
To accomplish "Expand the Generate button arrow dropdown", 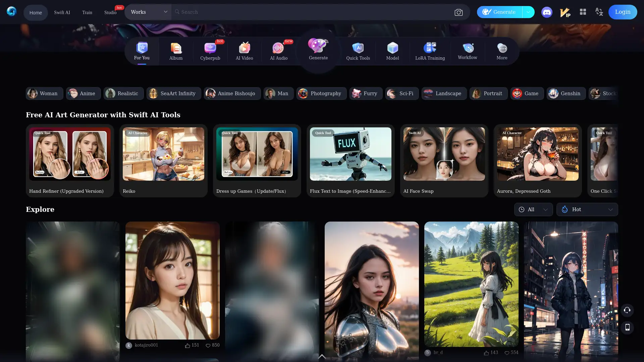I will pyautogui.click(x=529, y=12).
